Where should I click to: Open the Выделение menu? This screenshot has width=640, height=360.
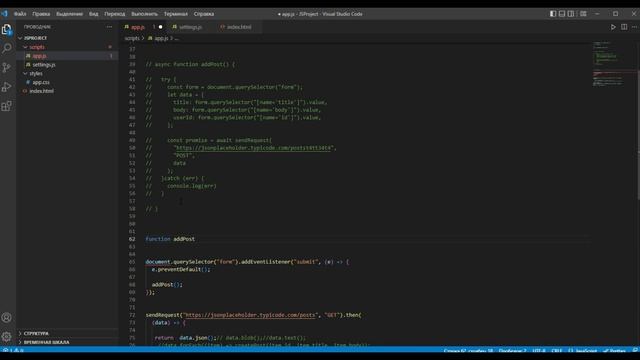[x=69, y=14]
